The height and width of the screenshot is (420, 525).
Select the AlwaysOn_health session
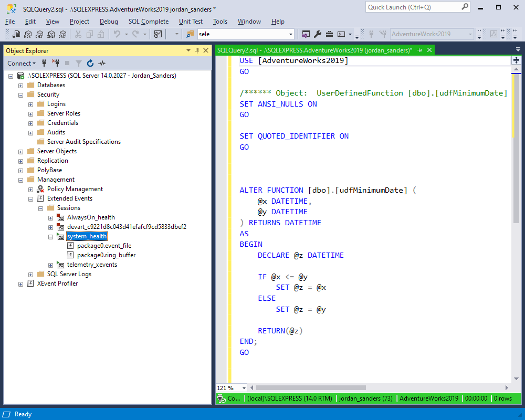pos(91,217)
